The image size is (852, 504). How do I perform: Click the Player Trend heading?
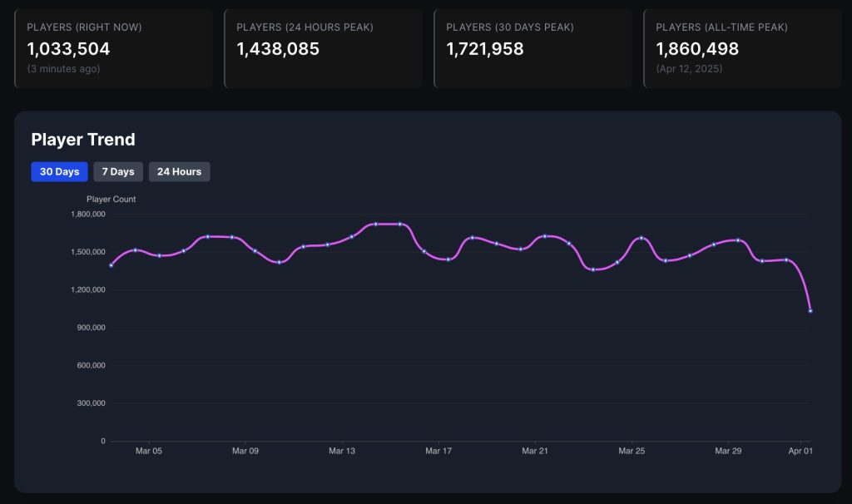[83, 140]
